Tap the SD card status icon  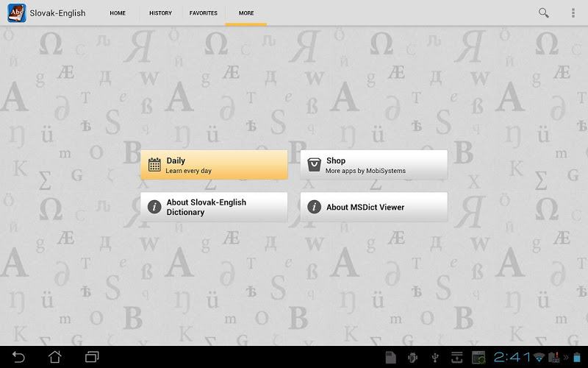391,358
